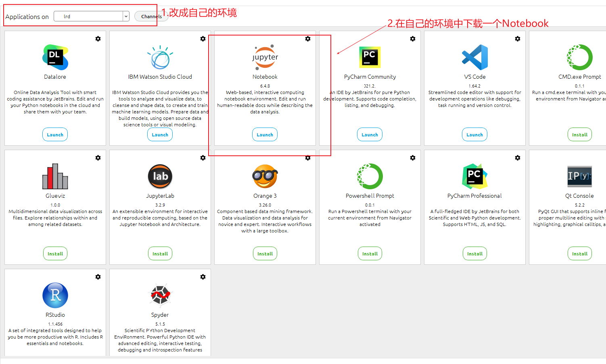Viewport: 606px width, 364px height.
Task: Click the Channels button
Action: 151,16
